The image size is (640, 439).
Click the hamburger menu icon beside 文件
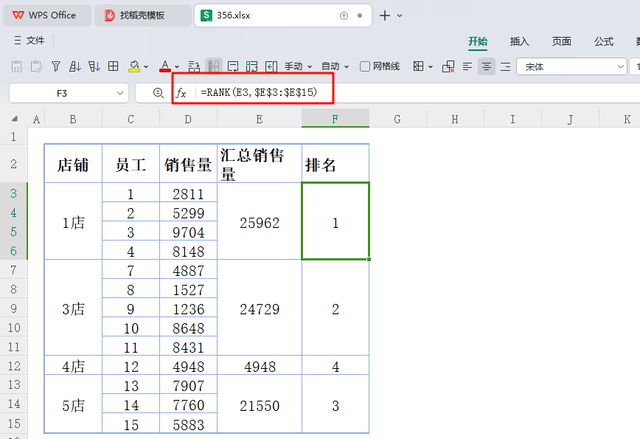[18, 40]
